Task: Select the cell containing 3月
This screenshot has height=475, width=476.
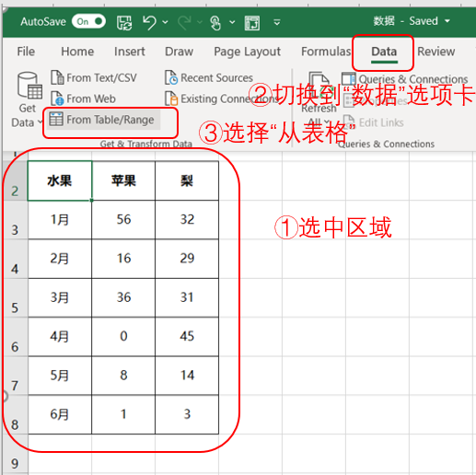Action: [x=60, y=297]
